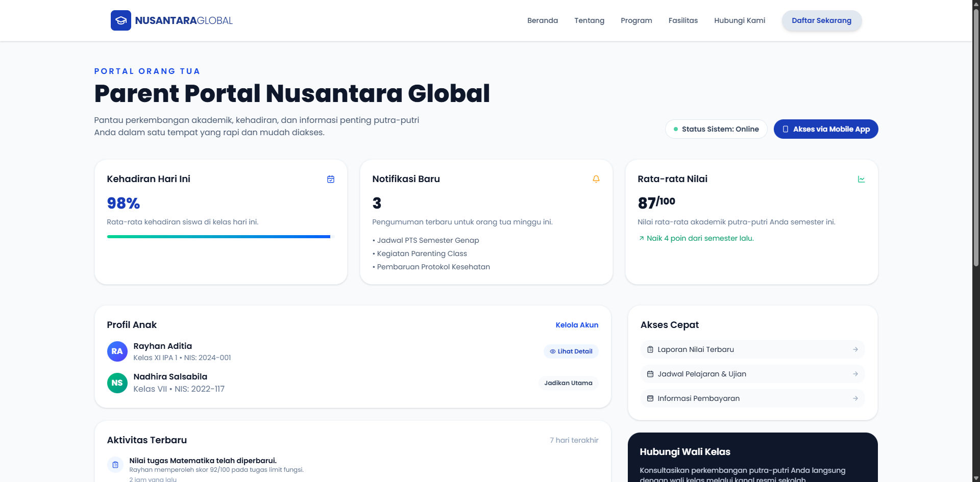Click the green status dot in Status Sistem

pos(676,129)
